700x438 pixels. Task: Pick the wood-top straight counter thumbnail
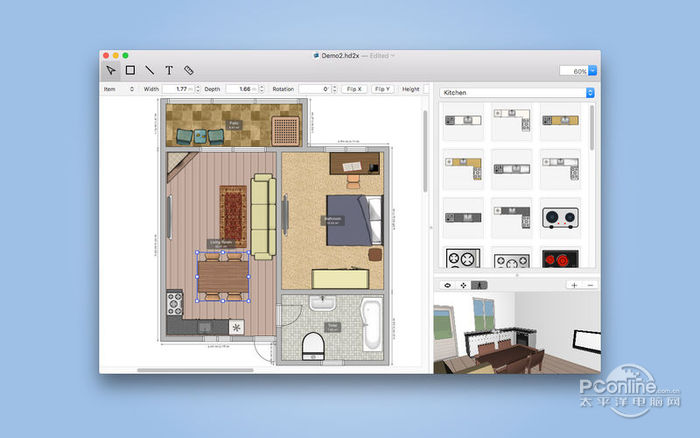tap(560, 120)
